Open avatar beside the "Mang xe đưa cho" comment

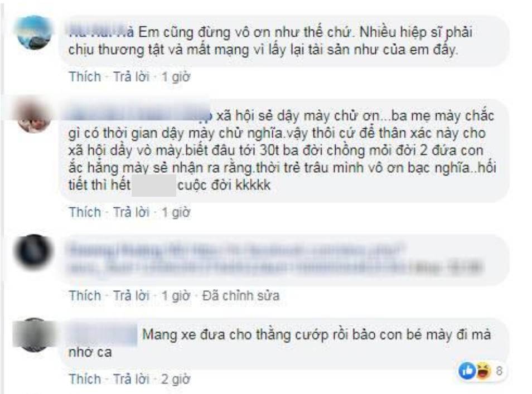(34, 335)
